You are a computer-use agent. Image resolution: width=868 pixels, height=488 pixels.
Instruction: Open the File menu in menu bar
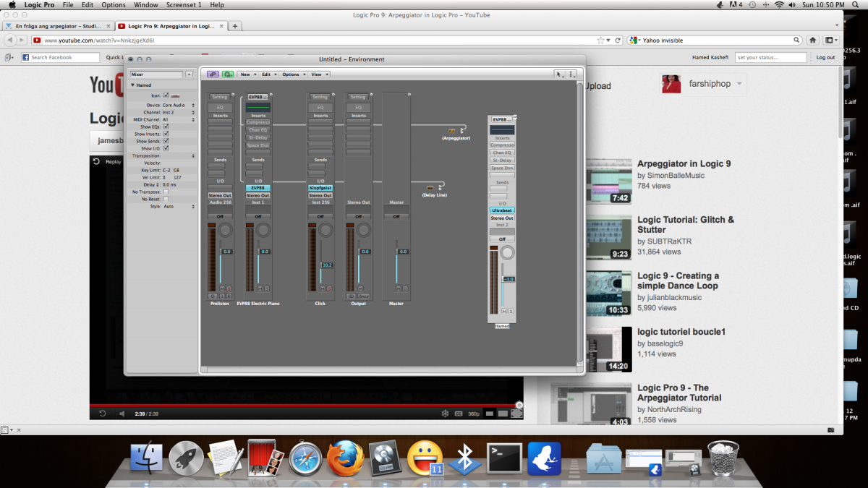coord(68,4)
